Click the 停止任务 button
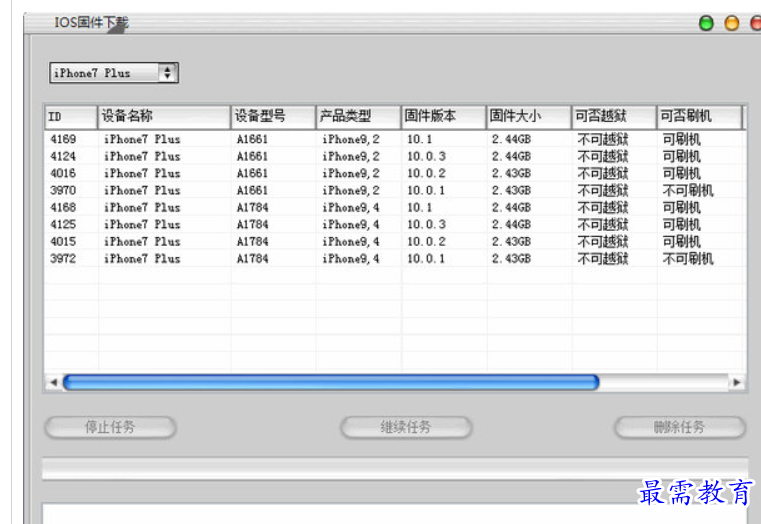Image resolution: width=761 pixels, height=524 pixels. coord(110,427)
